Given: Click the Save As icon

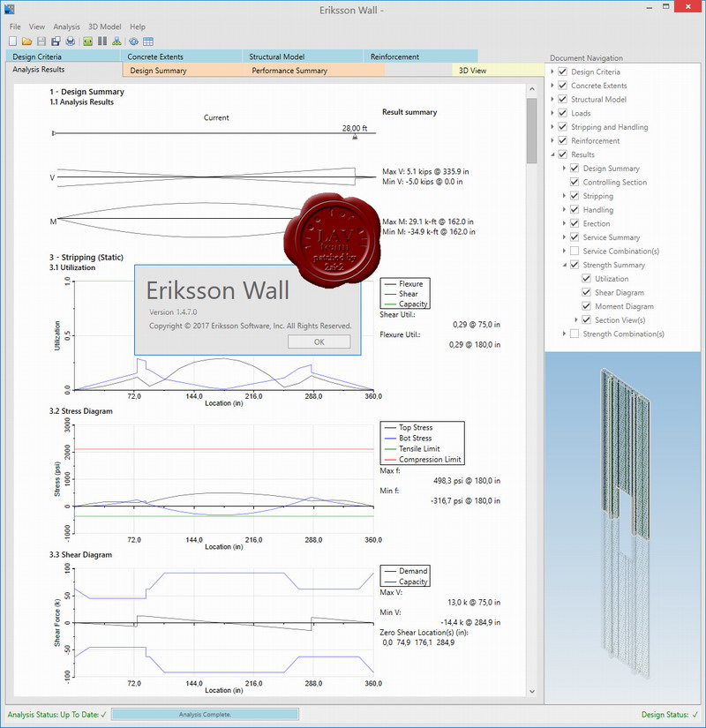Looking at the screenshot, I should (x=56, y=41).
